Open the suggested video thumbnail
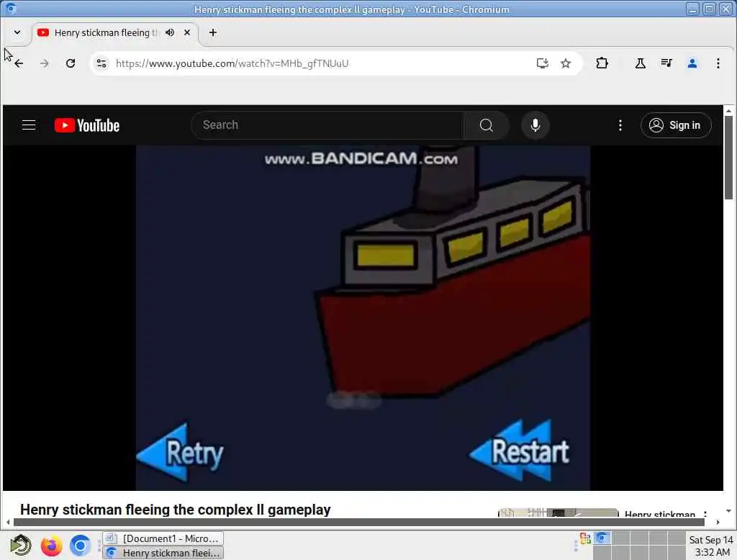 pyautogui.click(x=558, y=513)
